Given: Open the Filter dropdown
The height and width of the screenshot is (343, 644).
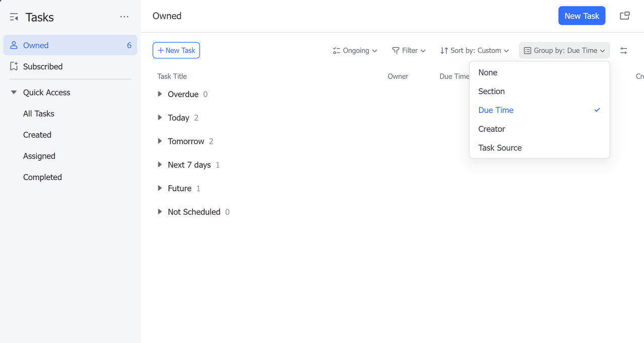Looking at the screenshot, I should [409, 50].
